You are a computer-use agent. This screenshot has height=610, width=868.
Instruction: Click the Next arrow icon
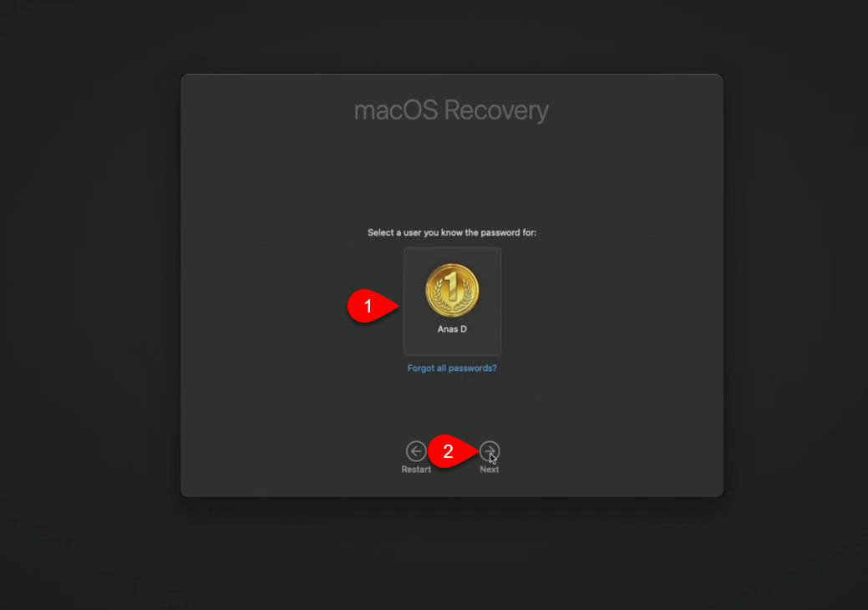(x=490, y=451)
